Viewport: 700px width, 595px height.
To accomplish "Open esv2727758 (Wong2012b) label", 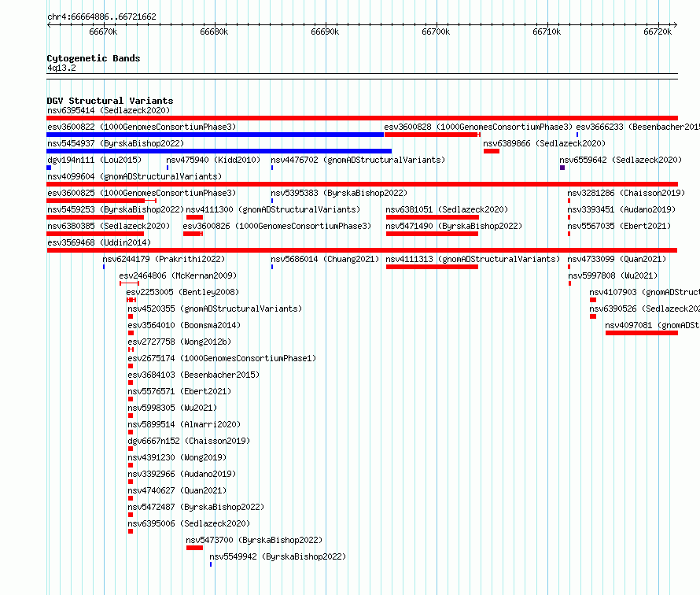I will [x=179, y=342].
